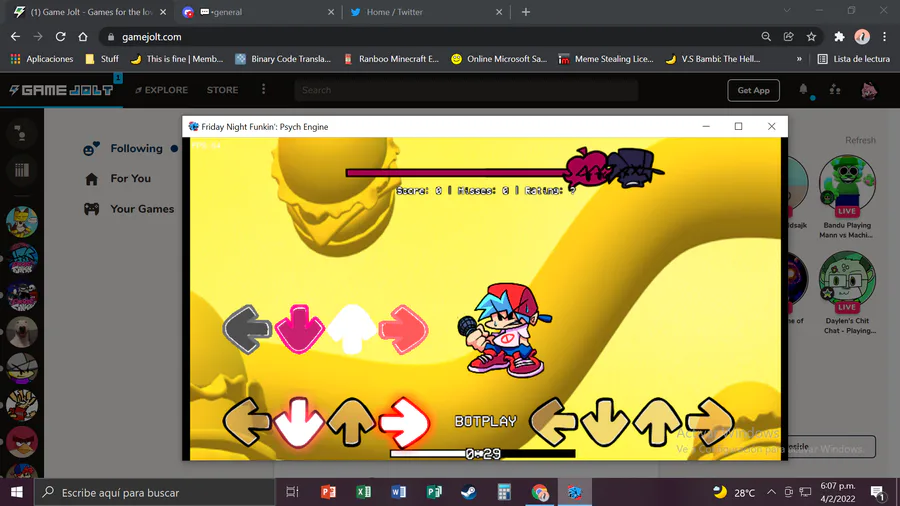Open the Chrome three-dot menu
Viewport: 900px width, 506px height.
click(x=885, y=37)
